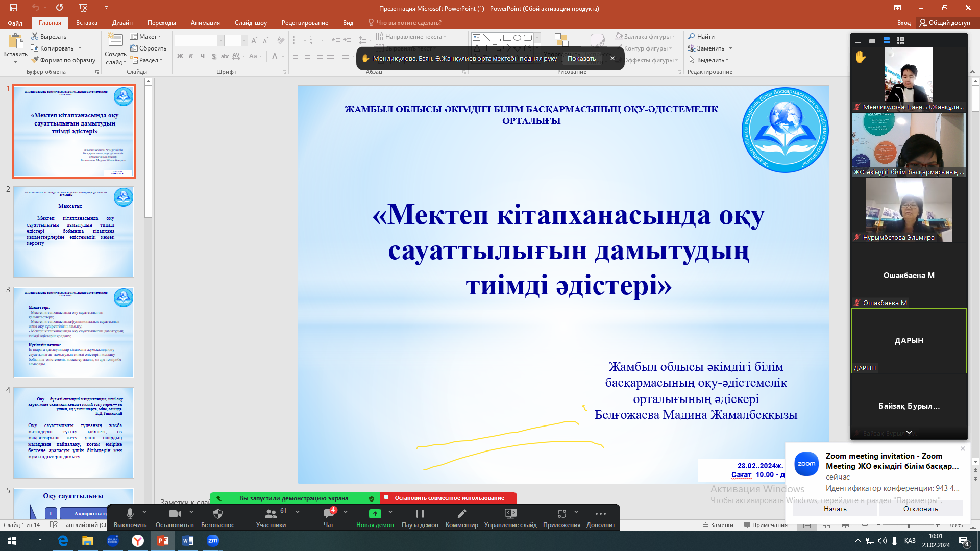Open Zoom app from Windows taskbar
Viewport: 980px width, 551px height.
tap(213, 541)
